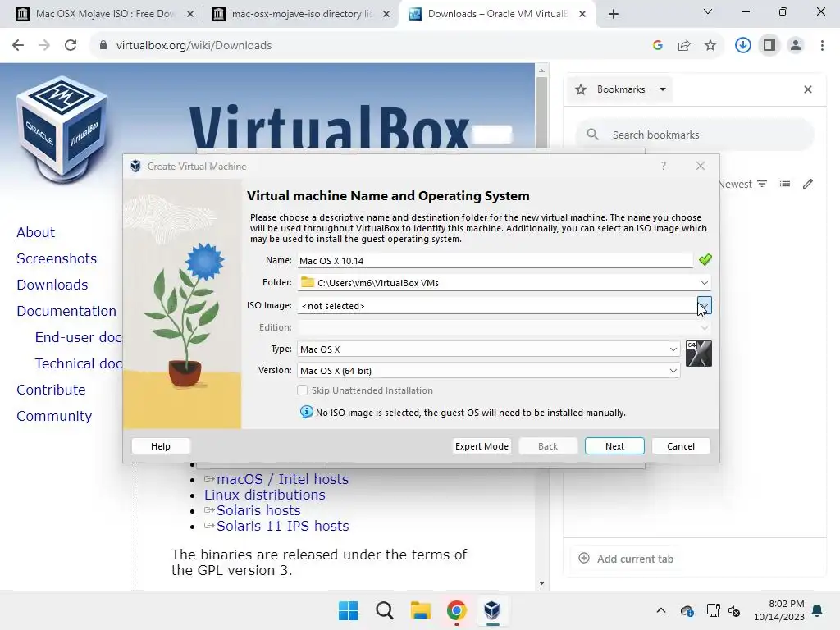Viewport: 840px width, 630px height.
Task: Open Windows taskbar search
Action: [x=384, y=610]
